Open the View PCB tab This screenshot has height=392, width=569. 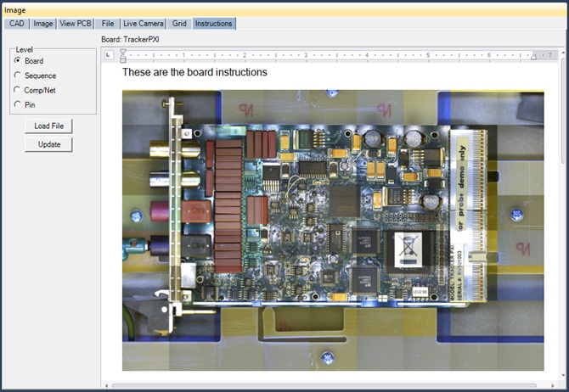pyautogui.click(x=75, y=24)
